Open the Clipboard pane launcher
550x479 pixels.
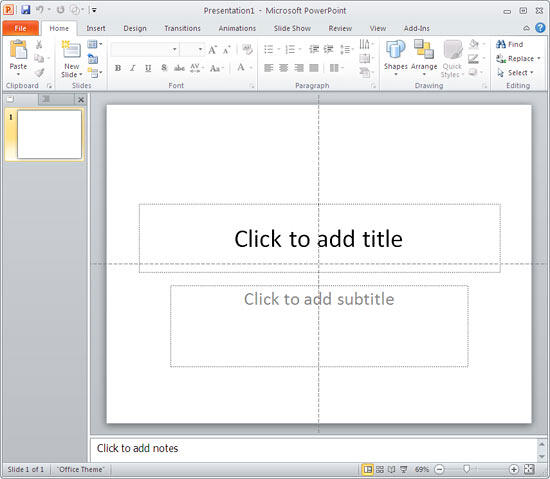point(49,86)
